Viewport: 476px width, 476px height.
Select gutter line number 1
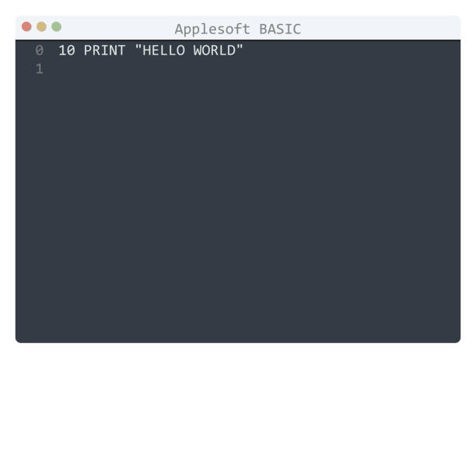click(x=40, y=69)
